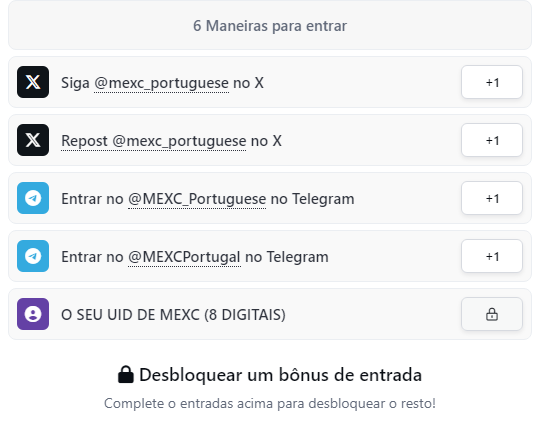Open the @MEXC_Portuguese Telegram link

197,199
